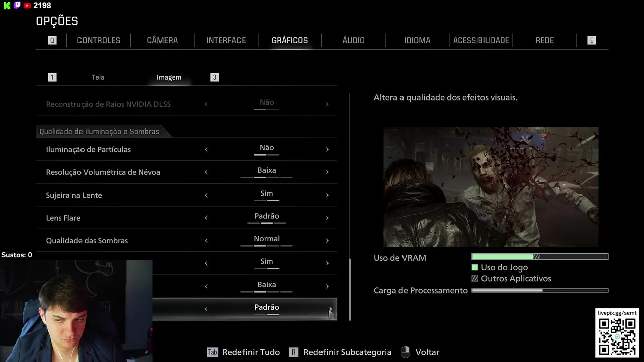Open the IDIOMA tab

pyautogui.click(x=417, y=40)
